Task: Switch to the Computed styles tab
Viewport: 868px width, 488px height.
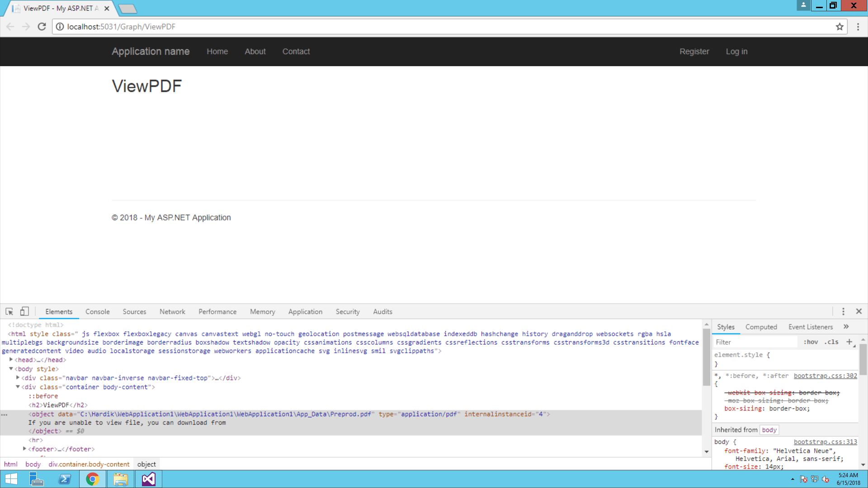Action: pyautogui.click(x=761, y=326)
